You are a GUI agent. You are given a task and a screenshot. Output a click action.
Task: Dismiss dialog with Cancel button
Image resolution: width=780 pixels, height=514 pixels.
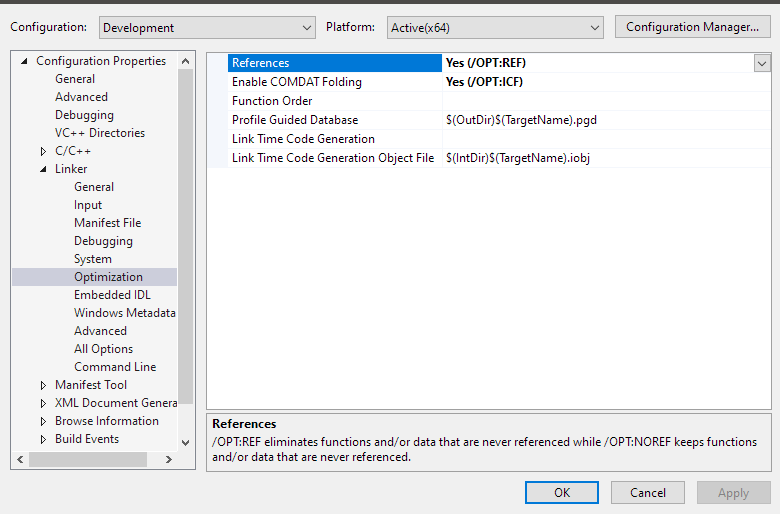click(x=648, y=493)
